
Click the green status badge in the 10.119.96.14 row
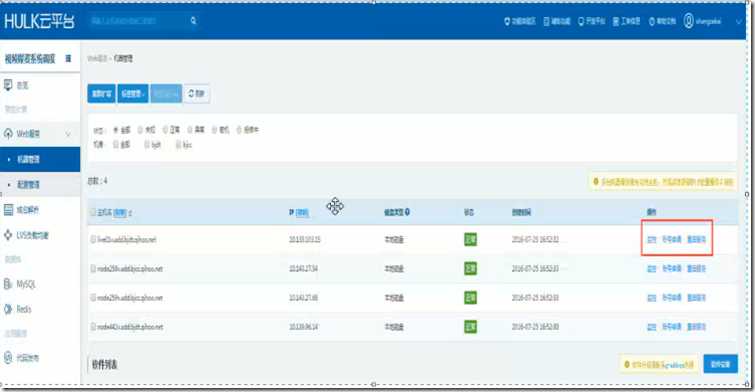pyautogui.click(x=470, y=327)
